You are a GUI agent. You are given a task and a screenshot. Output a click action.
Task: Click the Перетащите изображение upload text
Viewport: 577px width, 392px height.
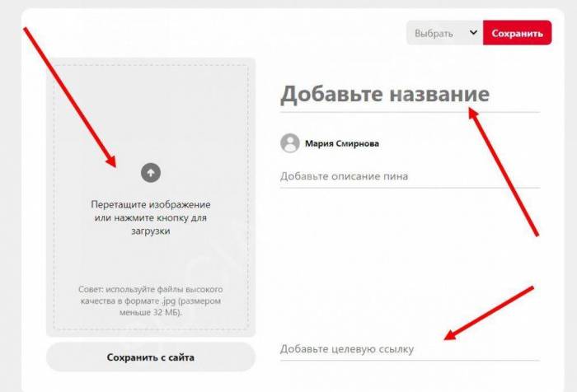151,204
